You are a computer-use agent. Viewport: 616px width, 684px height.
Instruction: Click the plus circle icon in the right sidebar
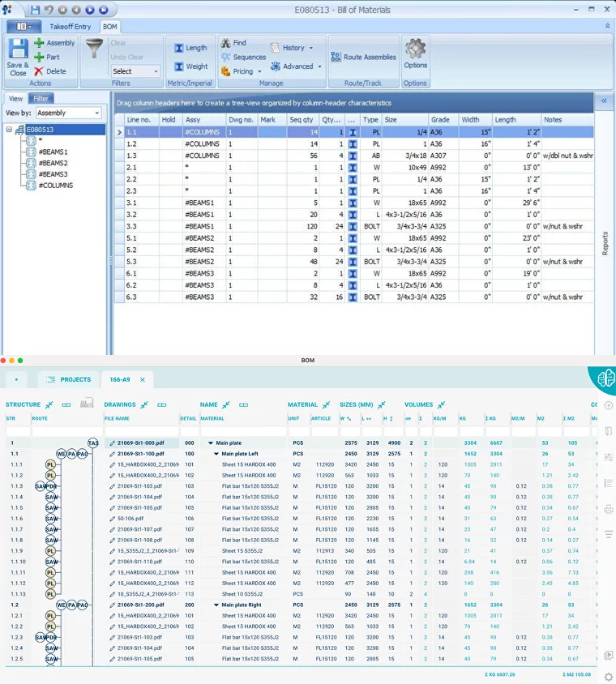click(609, 405)
